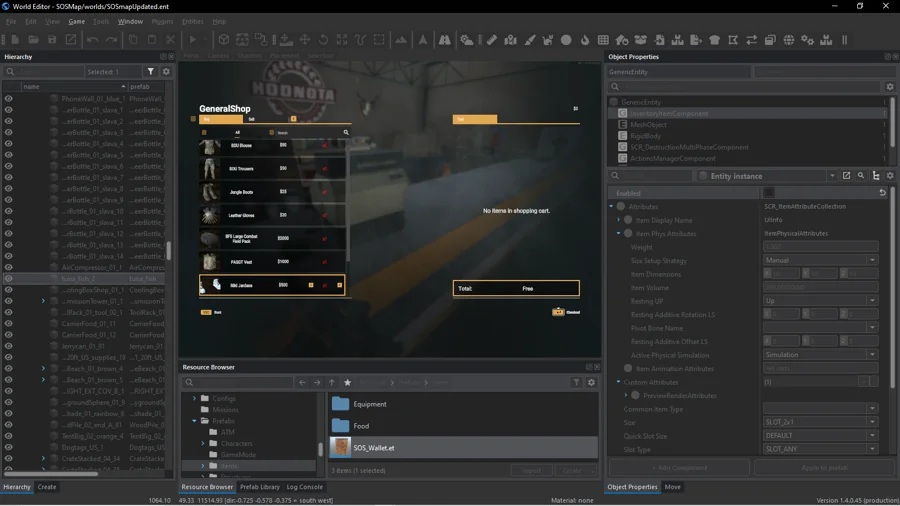
Task: Click the Resource Browser back arrow
Action: tap(302, 382)
